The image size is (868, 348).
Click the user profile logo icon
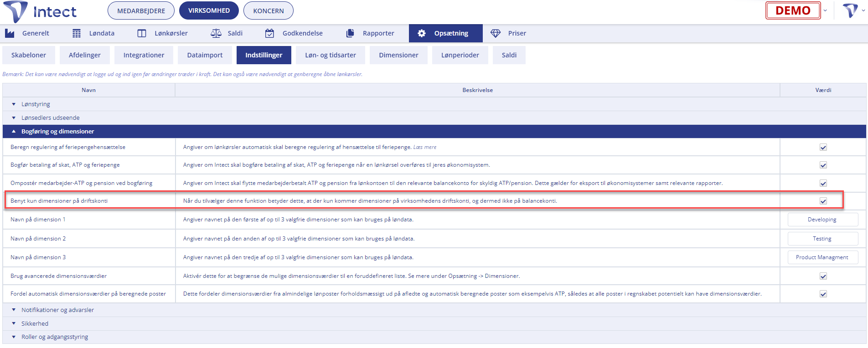[x=850, y=10]
